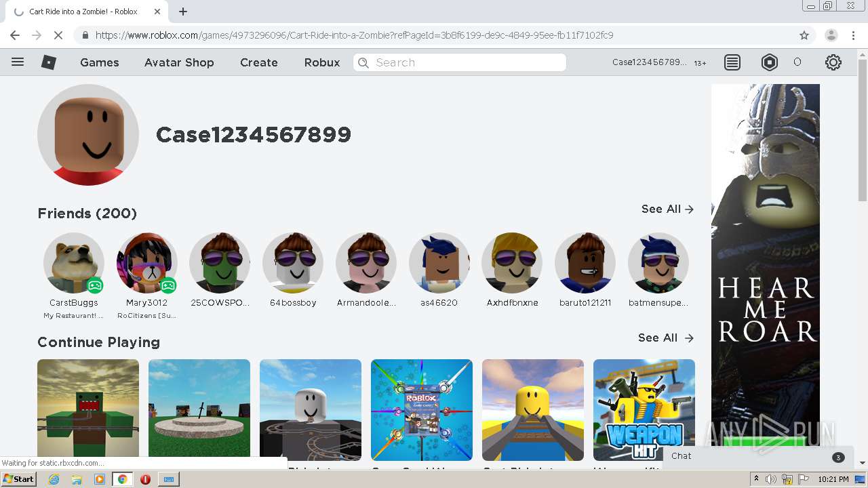Screen dimensions: 868x488
Task: Open friend batmensupe... avatar
Action: coord(658,263)
